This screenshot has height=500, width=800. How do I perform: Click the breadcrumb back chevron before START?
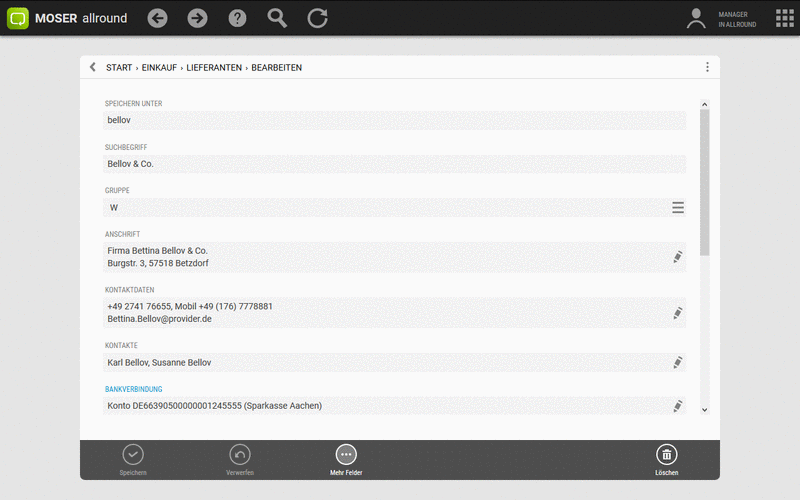(x=92, y=67)
